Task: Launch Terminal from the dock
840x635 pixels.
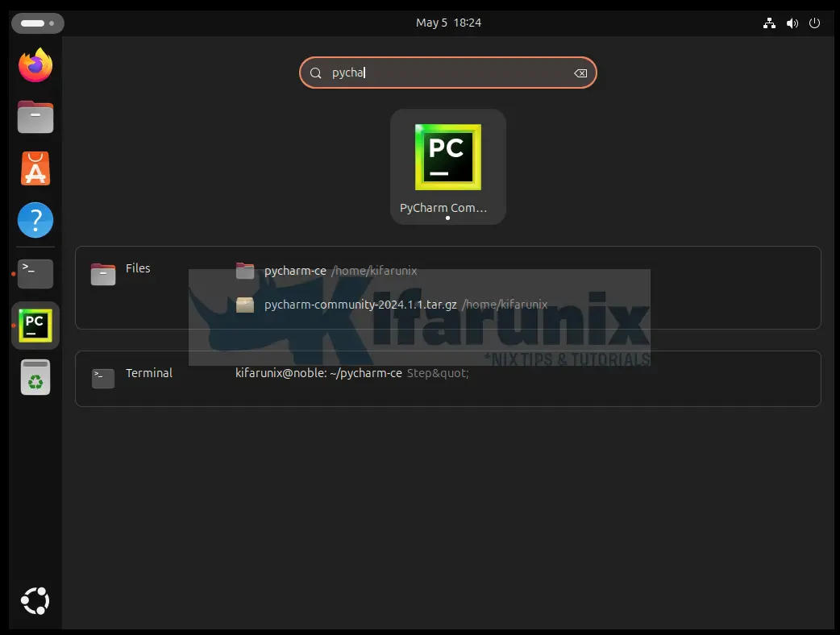Action: [x=35, y=273]
